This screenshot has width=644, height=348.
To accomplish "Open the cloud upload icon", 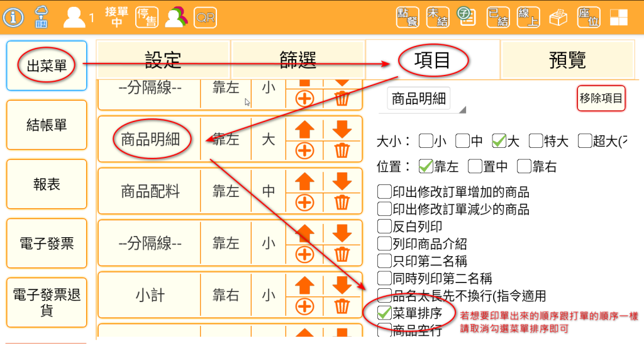I will coord(41,17).
